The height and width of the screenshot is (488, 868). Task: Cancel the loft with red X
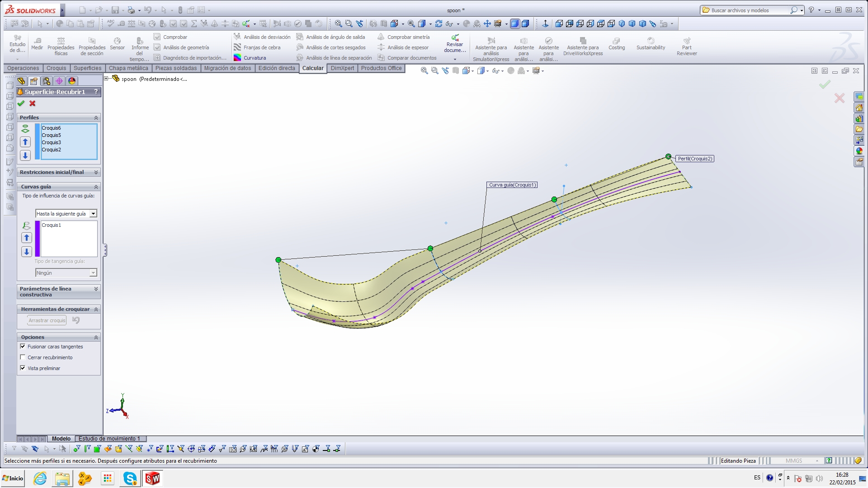click(33, 103)
